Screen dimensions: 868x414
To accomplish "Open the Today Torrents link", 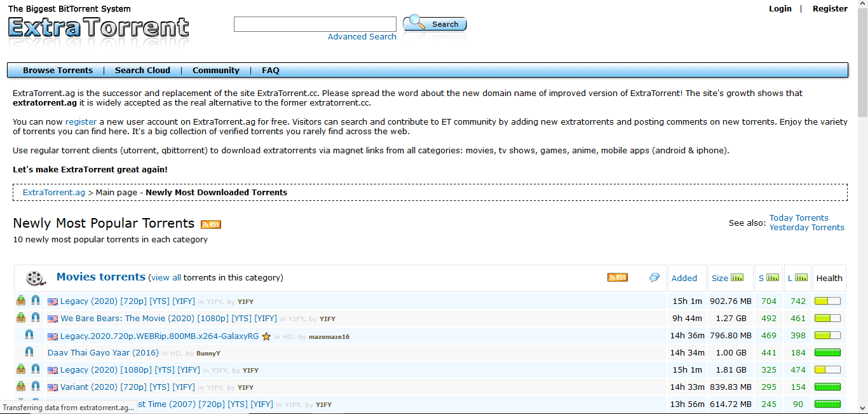I will (x=799, y=217).
